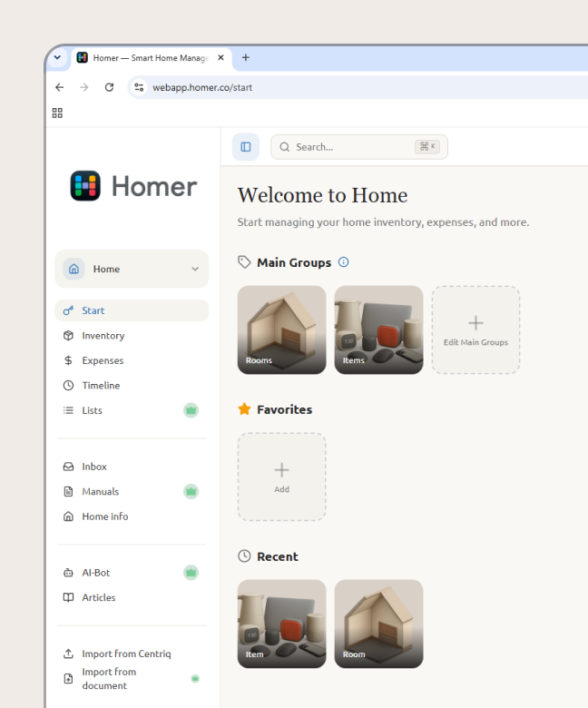Click the Import from Centriq upload icon

(68, 654)
